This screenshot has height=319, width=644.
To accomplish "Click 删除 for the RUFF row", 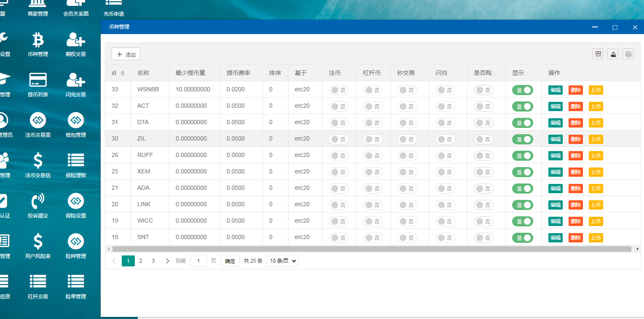I will coord(576,156).
